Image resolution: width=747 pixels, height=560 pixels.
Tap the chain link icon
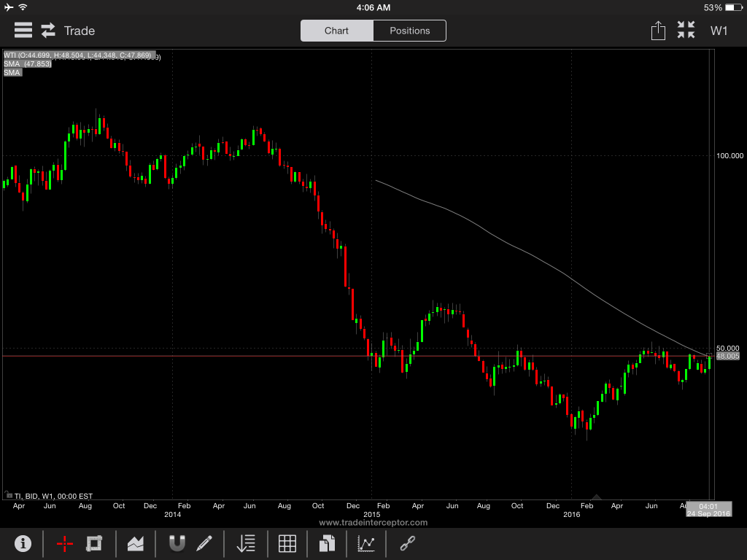(408, 543)
